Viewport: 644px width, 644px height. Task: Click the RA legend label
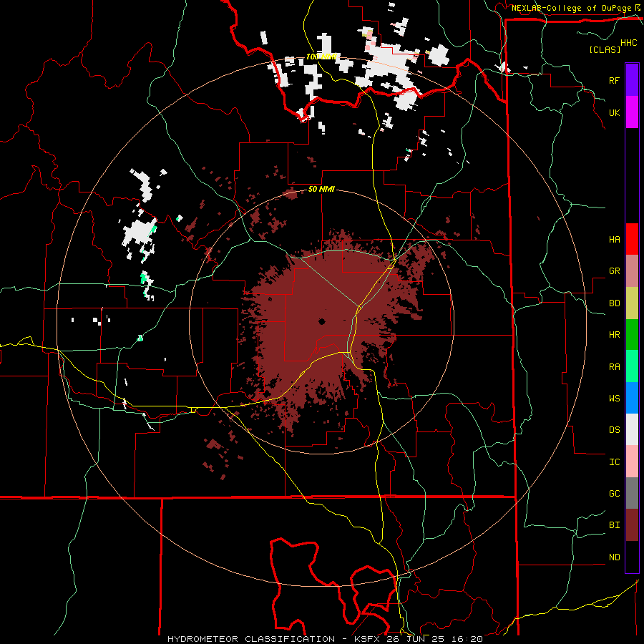pos(615,367)
